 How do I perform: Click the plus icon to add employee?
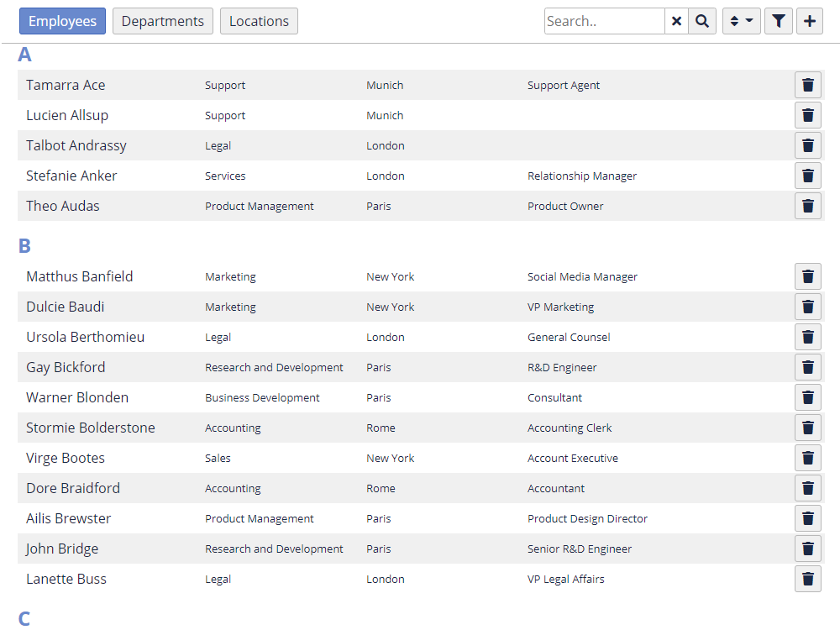click(x=809, y=21)
